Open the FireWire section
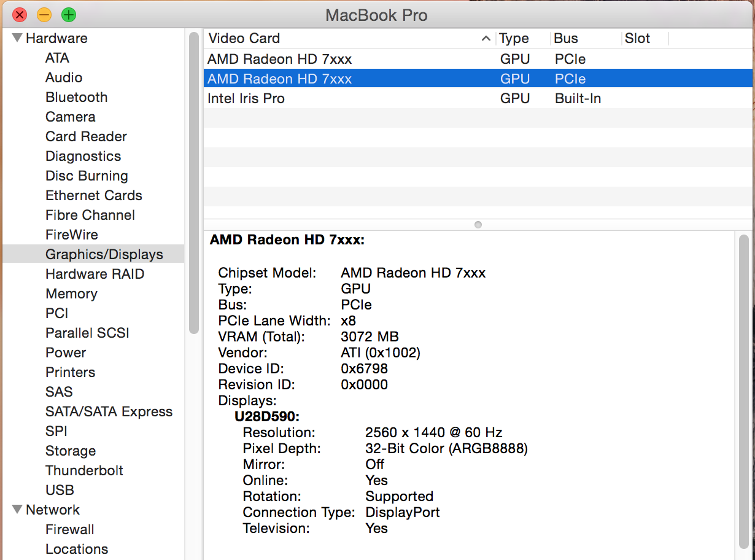Image resolution: width=755 pixels, height=560 pixels. pyautogui.click(x=72, y=235)
